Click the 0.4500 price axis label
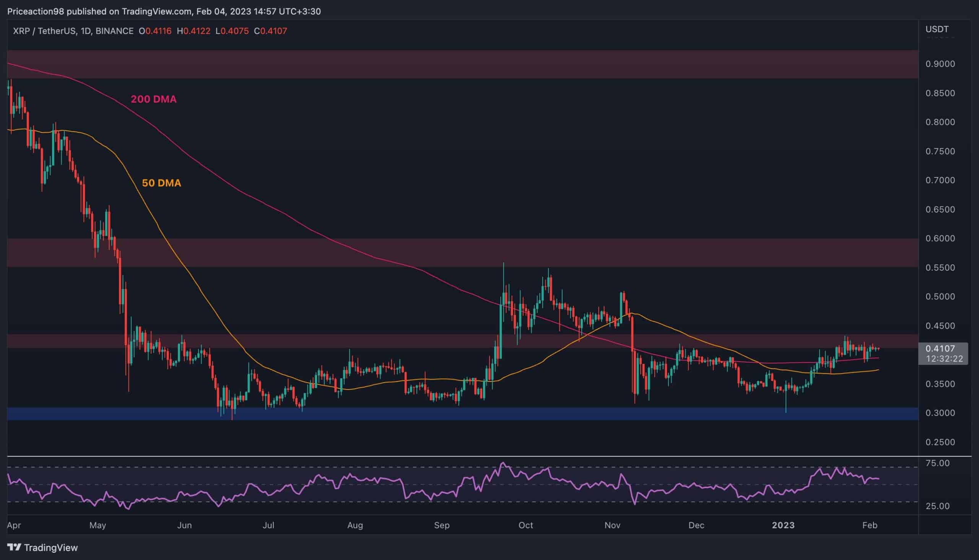The width and height of the screenshot is (979, 560). tap(940, 325)
